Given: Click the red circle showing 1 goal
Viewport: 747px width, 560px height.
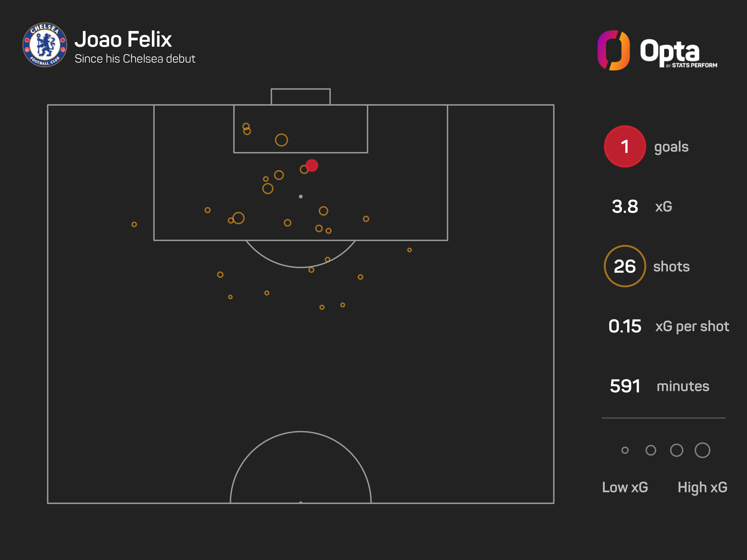Looking at the screenshot, I should click(625, 147).
